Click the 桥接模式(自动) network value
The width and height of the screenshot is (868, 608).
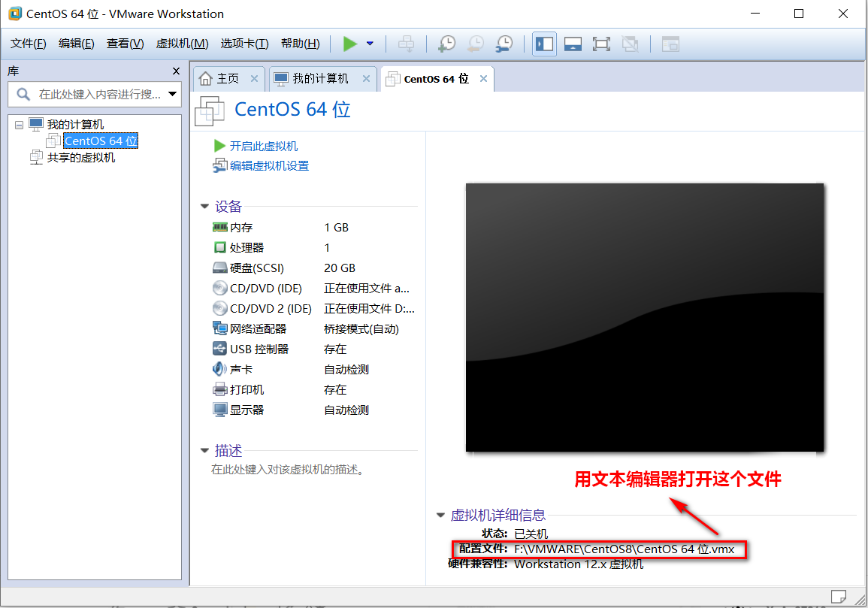[361, 329]
